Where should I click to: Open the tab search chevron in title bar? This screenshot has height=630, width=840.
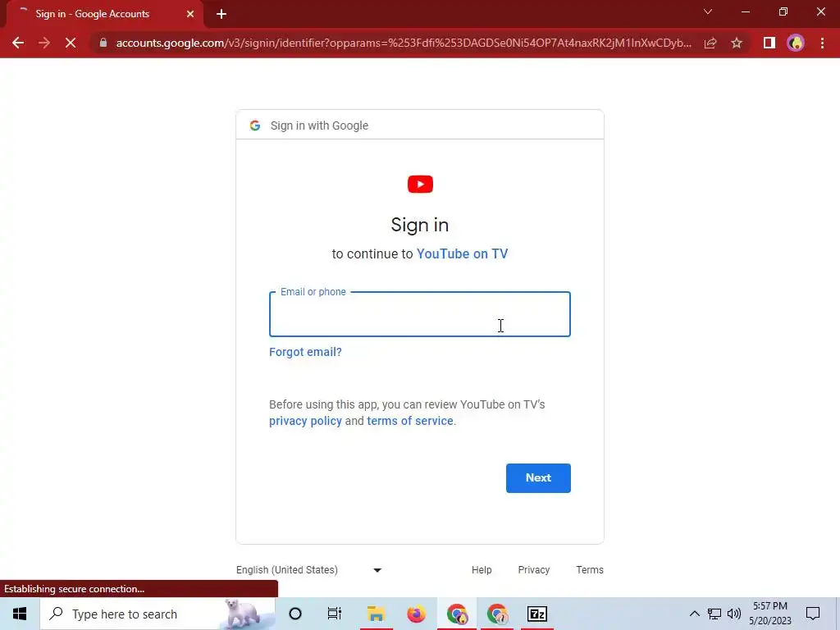[708, 11]
